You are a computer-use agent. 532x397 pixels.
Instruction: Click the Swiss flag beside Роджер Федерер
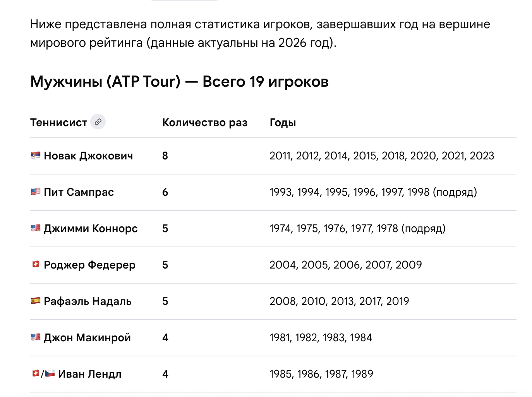click(x=36, y=264)
